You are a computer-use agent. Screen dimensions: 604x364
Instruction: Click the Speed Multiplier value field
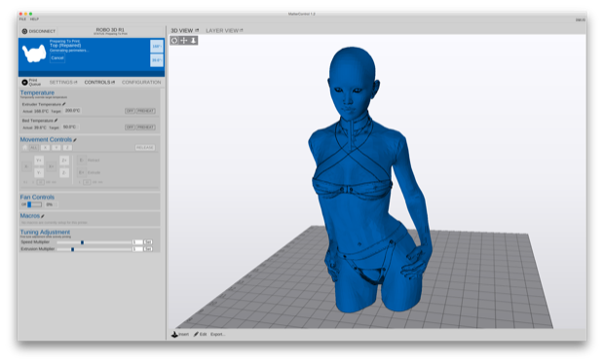click(137, 242)
